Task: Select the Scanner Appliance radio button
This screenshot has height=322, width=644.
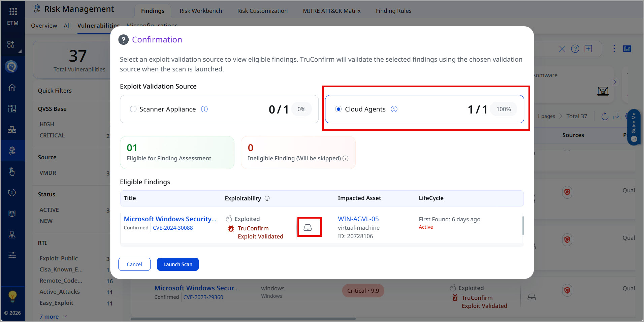Action: tap(133, 109)
